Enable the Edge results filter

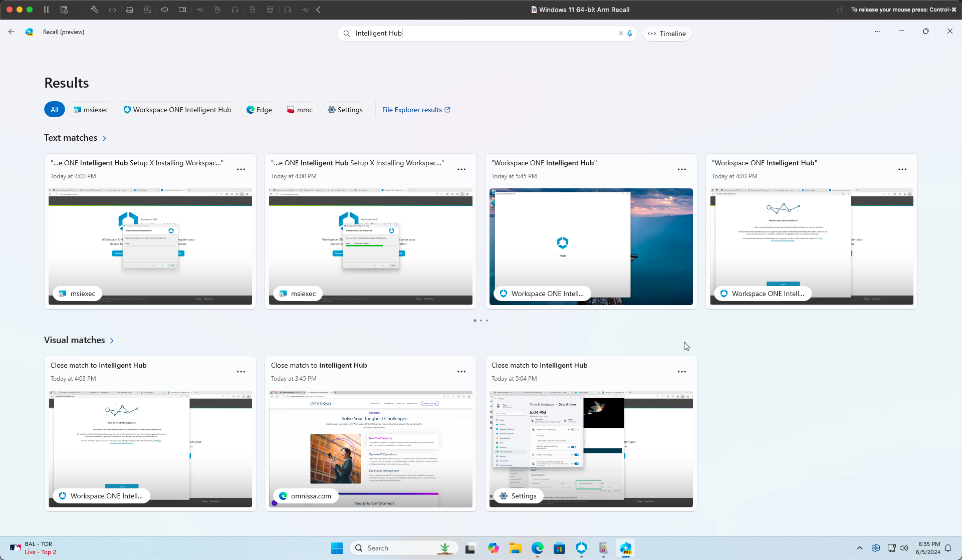pyautogui.click(x=259, y=109)
